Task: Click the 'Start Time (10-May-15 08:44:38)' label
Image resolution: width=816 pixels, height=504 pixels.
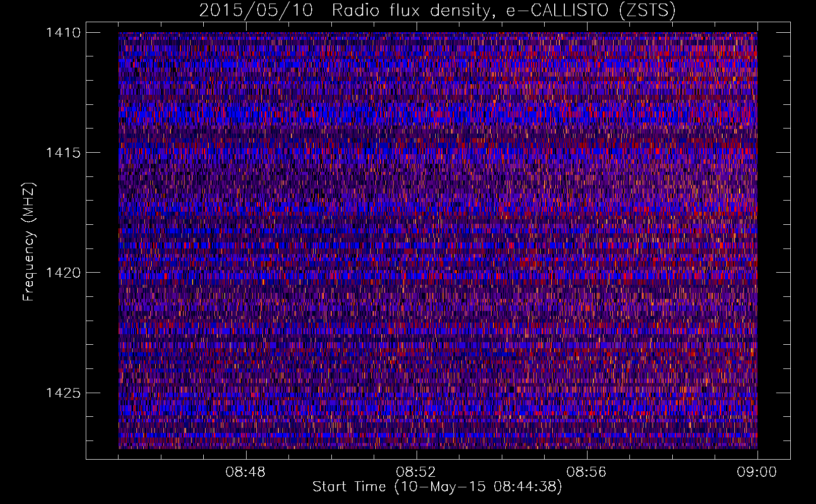Action: pos(437,487)
